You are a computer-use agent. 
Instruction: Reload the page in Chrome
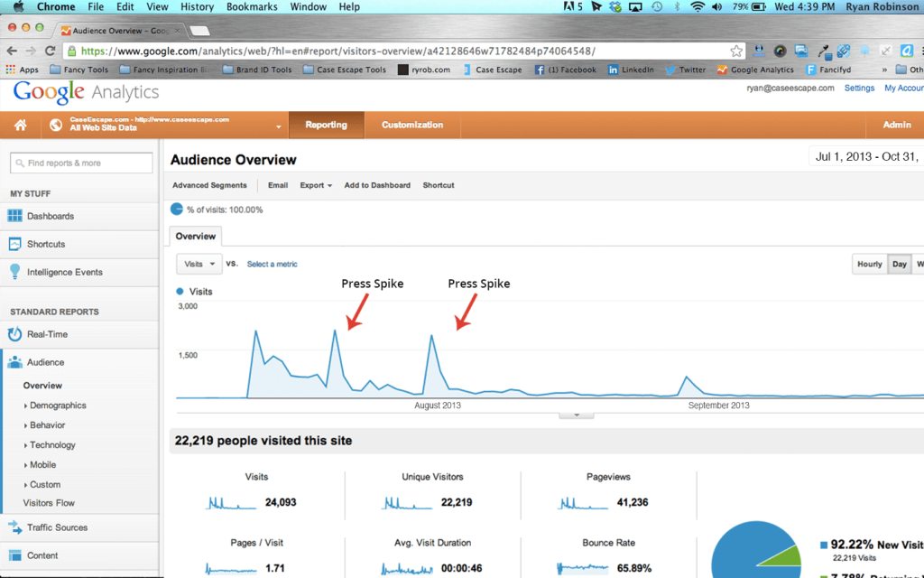tap(51, 51)
